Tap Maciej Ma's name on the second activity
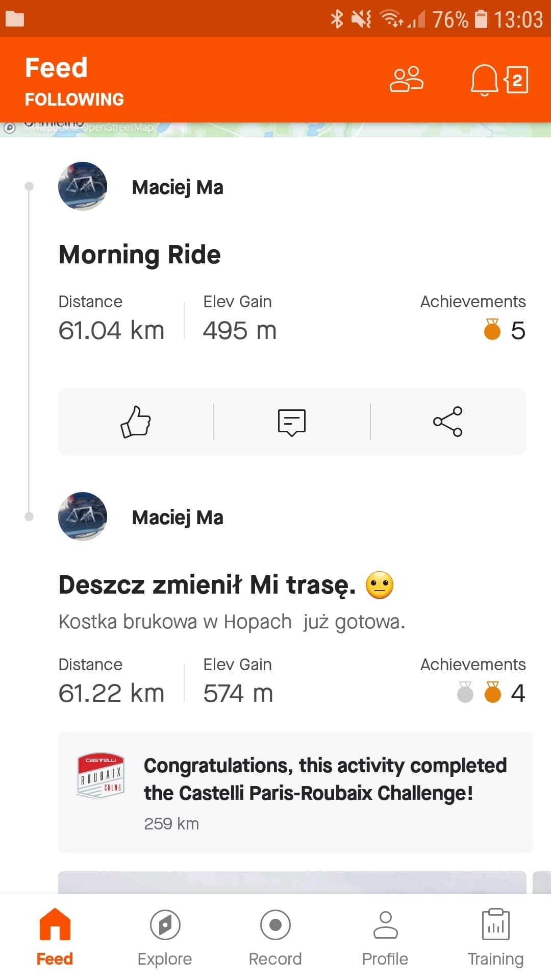The height and width of the screenshot is (980, 551). point(178,518)
